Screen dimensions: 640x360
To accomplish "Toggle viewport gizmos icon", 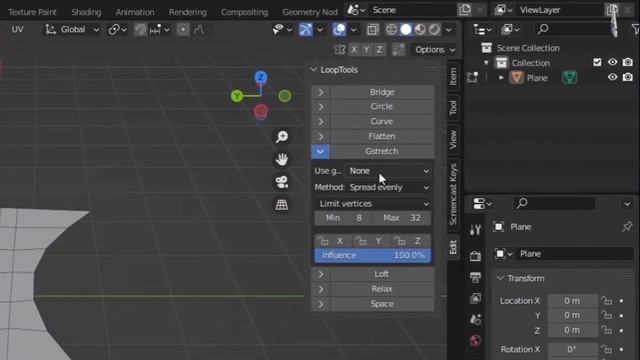I will tap(306, 29).
